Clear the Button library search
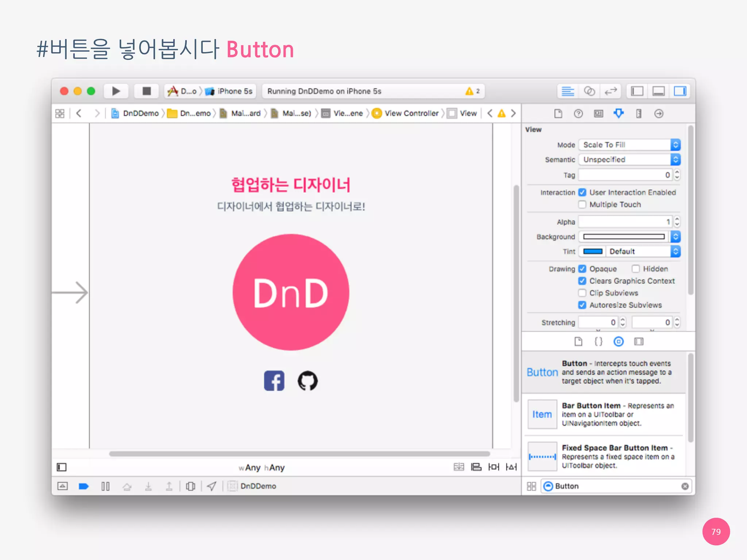747x560 pixels. tap(685, 486)
